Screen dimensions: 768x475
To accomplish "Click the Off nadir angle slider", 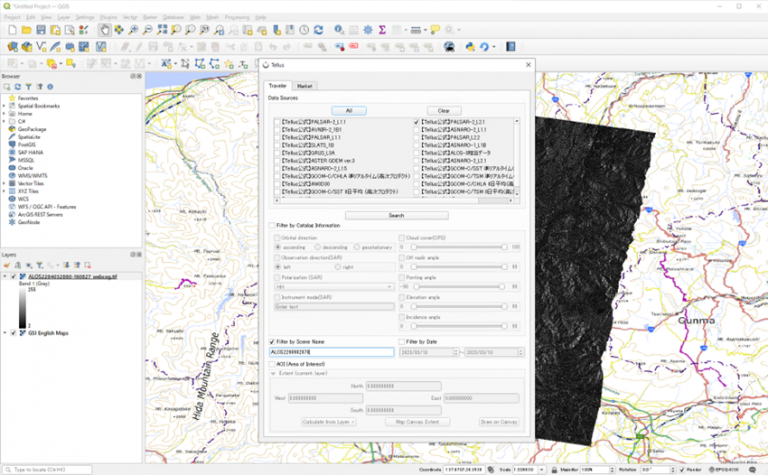I will (x=459, y=267).
